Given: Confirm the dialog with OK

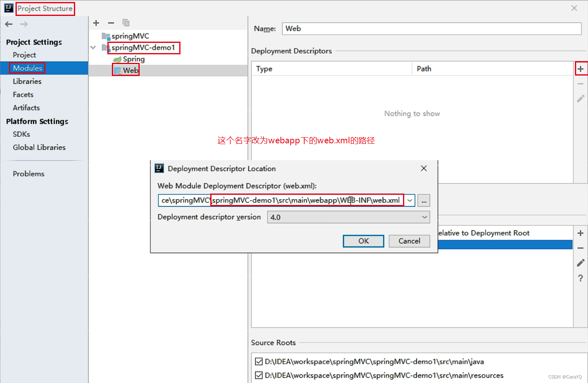Looking at the screenshot, I should coord(363,241).
